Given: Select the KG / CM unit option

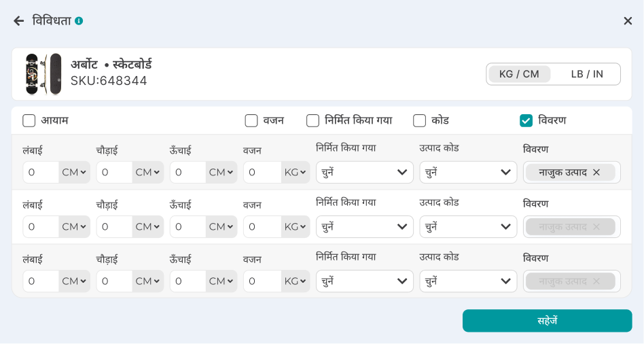Looking at the screenshot, I should tap(519, 74).
